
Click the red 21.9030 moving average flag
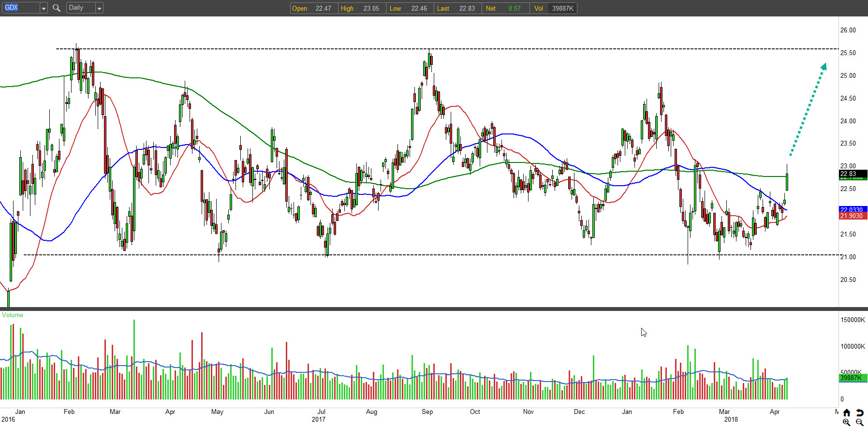pos(853,216)
